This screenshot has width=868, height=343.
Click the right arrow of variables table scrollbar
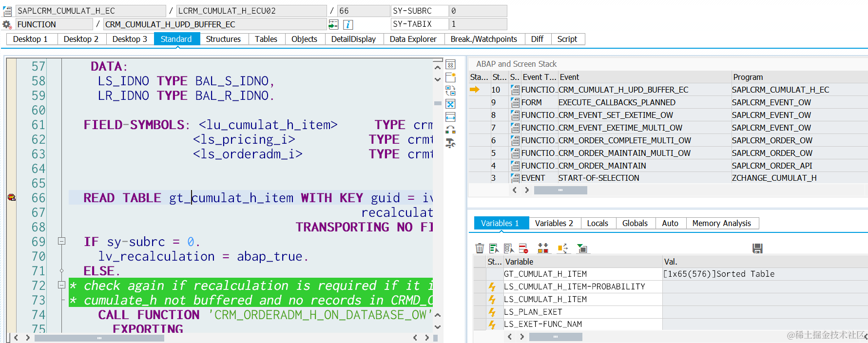522,337
